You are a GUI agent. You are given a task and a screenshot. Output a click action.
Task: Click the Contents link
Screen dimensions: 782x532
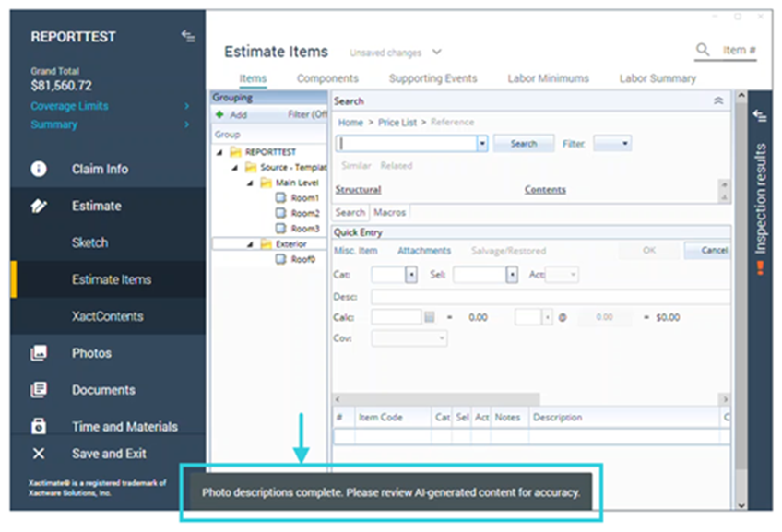point(545,189)
